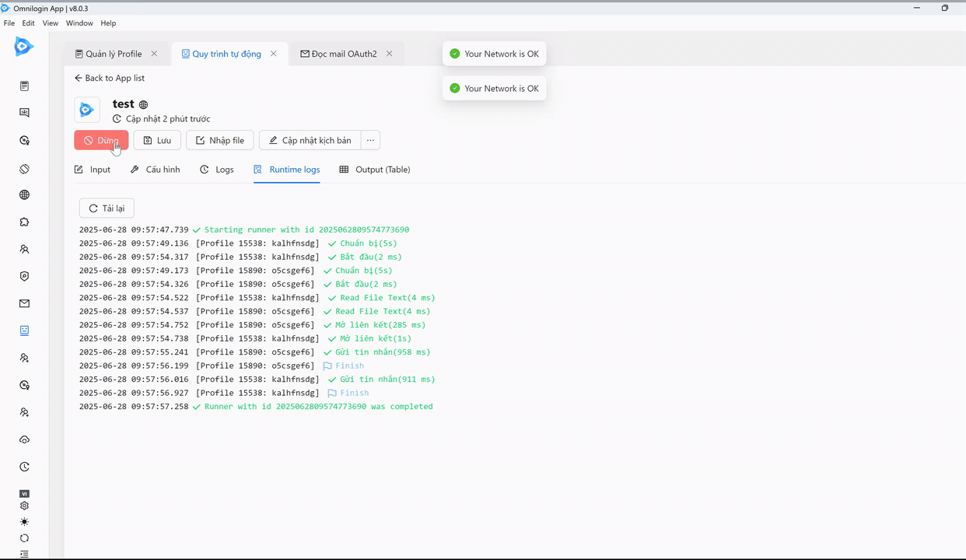Viewport: 966px width, 560px height.
Task: Click the puzzle piece extensions sidebar icon
Action: click(x=24, y=222)
